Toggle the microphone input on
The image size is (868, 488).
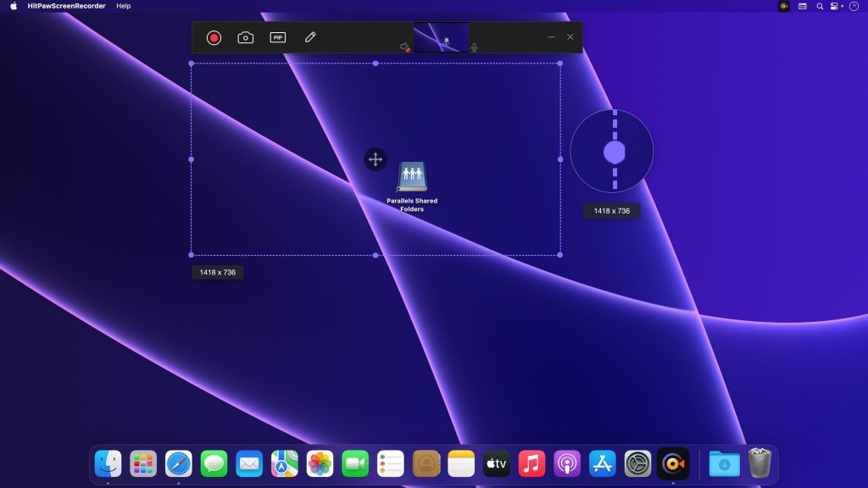(x=474, y=47)
